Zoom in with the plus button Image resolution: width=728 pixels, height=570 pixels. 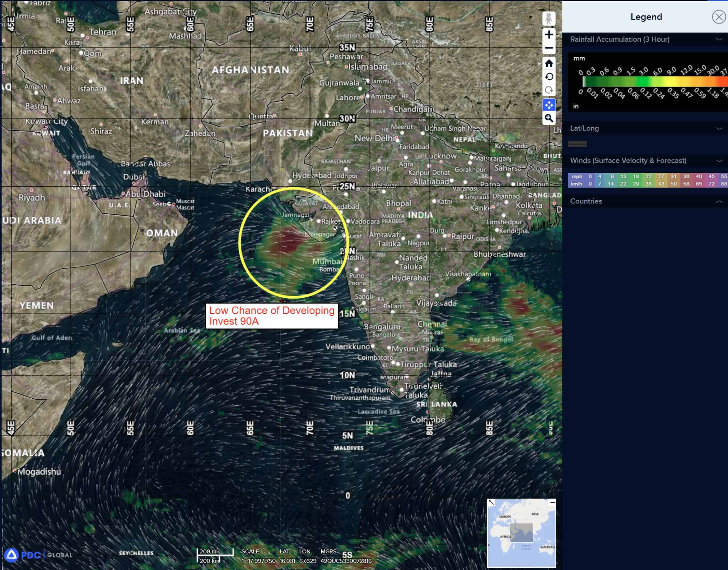[549, 35]
